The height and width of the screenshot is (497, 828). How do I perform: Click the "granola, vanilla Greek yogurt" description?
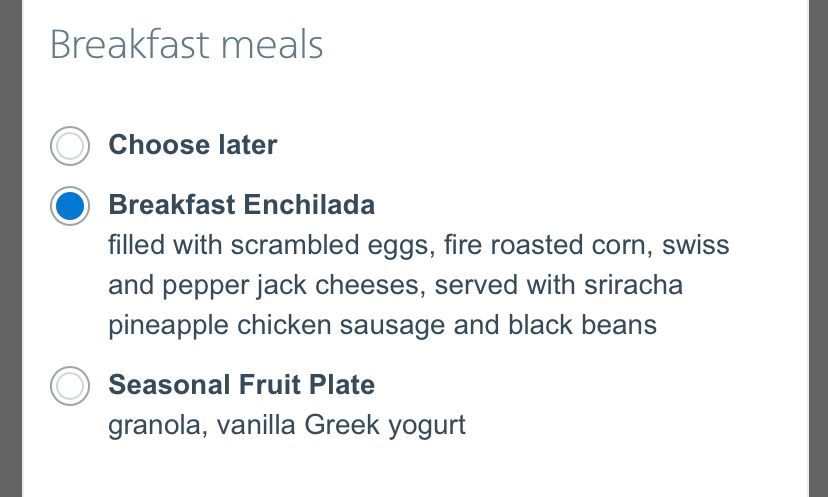[287, 425]
